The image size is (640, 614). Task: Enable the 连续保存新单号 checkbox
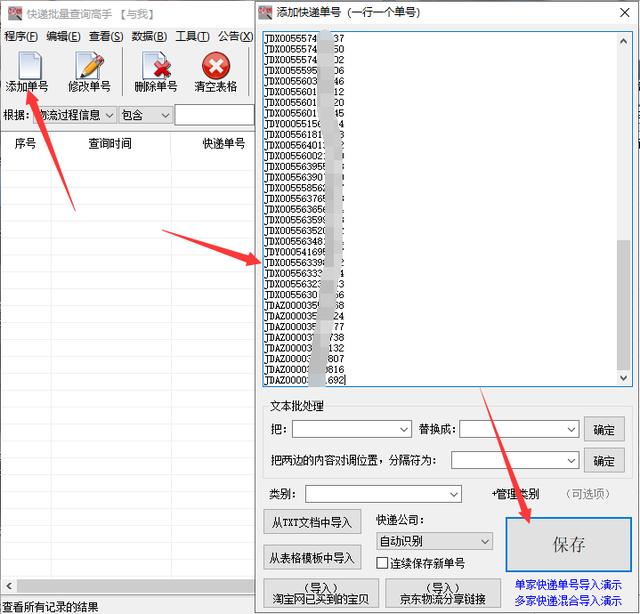(382, 563)
